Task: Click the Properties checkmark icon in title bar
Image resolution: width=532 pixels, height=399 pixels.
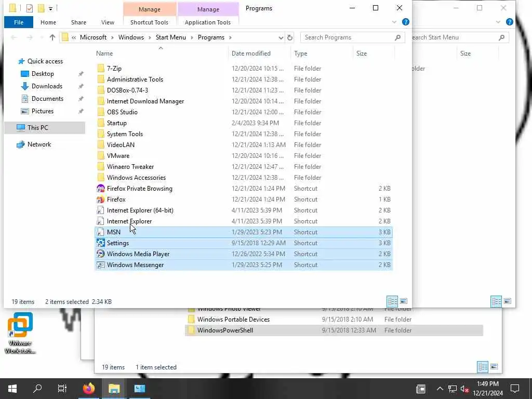Action: [x=30, y=8]
